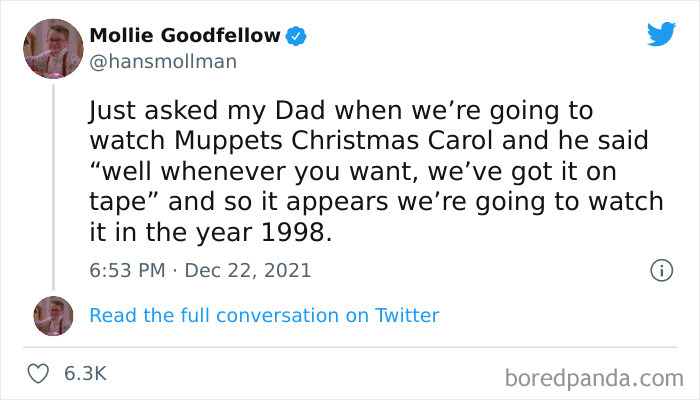Click the 6.3K like count

tap(85, 374)
